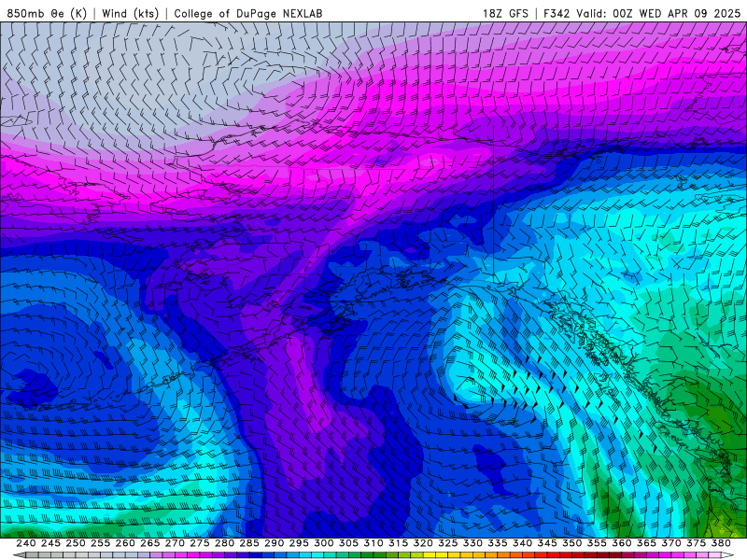Image resolution: width=747 pixels, height=560 pixels.
Task: Click the 355 legend value
Action: (x=597, y=543)
